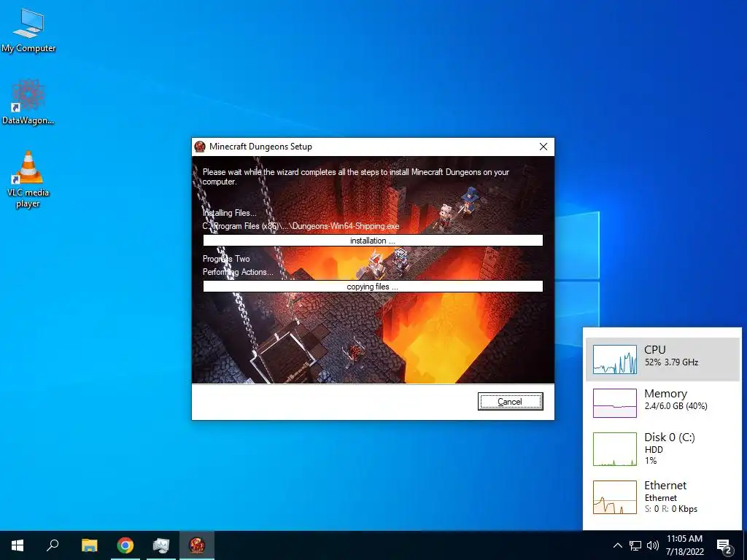Open the network status tray icon
Screen dimensions: 747x560
pyautogui.click(x=635, y=545)
